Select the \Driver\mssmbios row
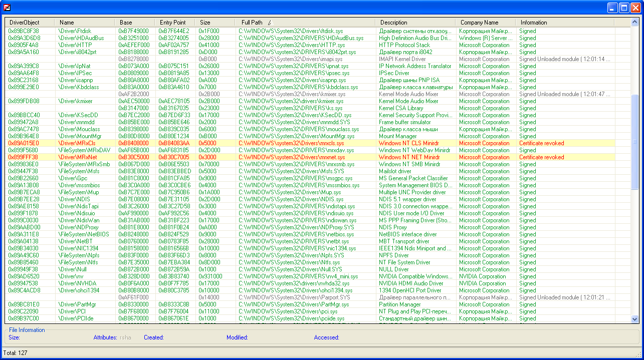644x360 pixels. 310,185
